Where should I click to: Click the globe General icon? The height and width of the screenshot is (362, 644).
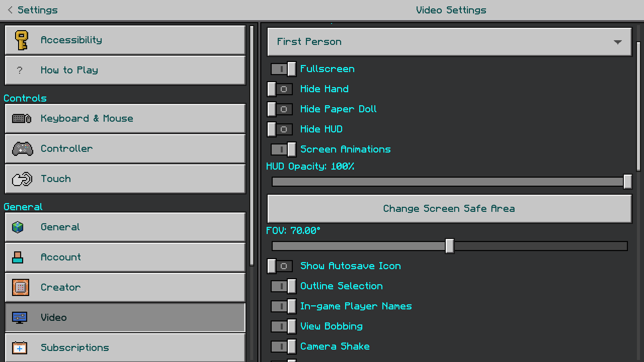point(18,227)
